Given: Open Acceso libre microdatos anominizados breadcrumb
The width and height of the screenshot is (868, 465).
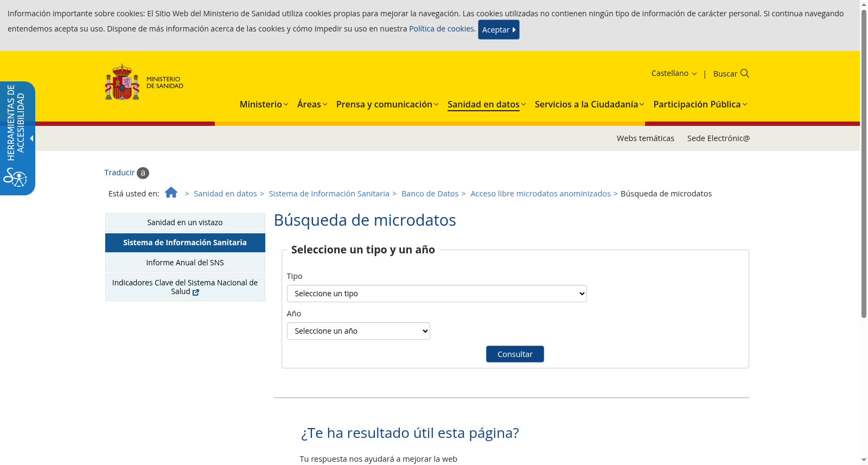Looking at the screenshot, I should [x=540, y=194].
